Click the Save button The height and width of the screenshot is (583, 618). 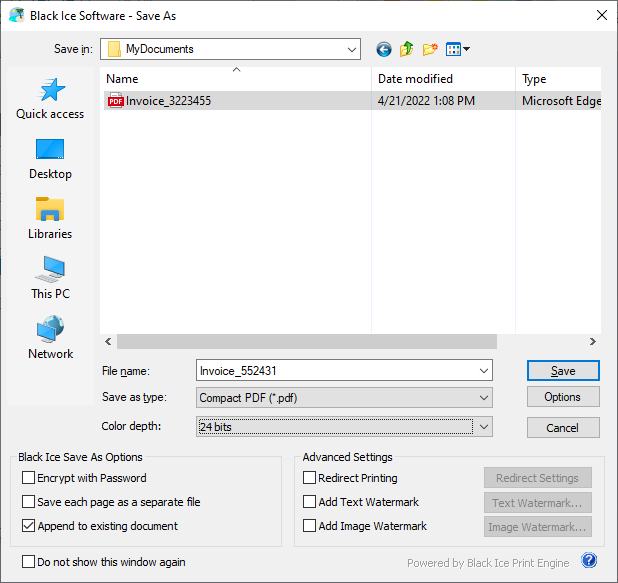[x=562, y=371]
